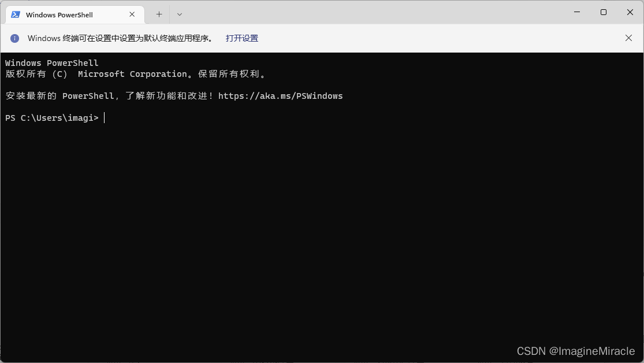Click the Microsoft Corporation copyright line
The image size is (644, 363).
pos(136,74)
